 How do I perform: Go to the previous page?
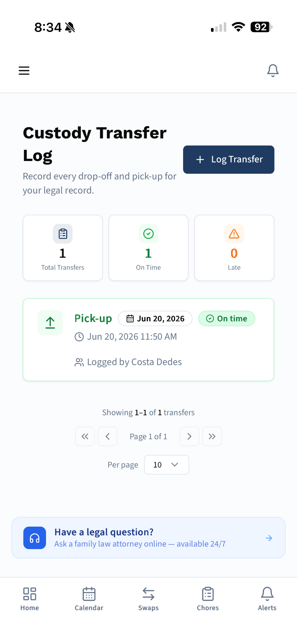(108, 436)
